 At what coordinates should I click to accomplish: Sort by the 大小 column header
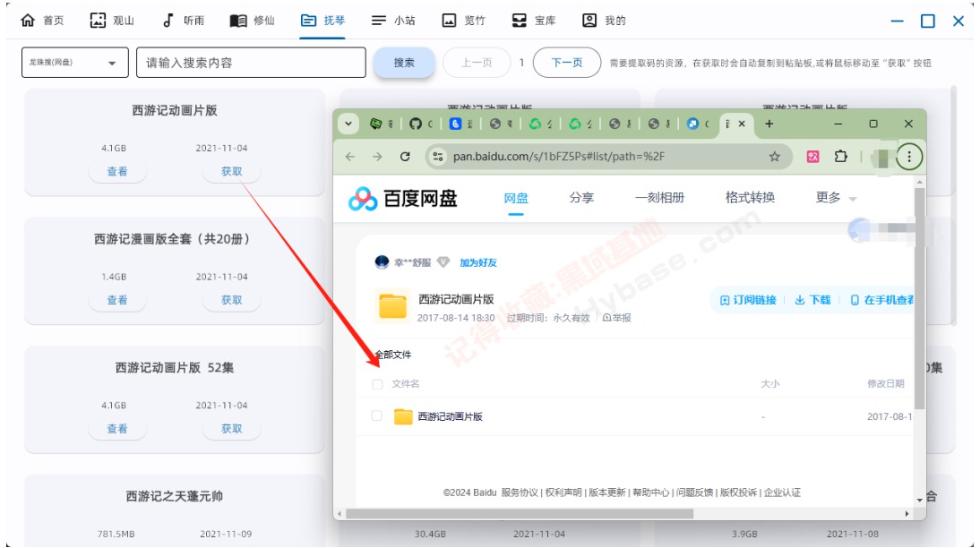tap(770, 383)
